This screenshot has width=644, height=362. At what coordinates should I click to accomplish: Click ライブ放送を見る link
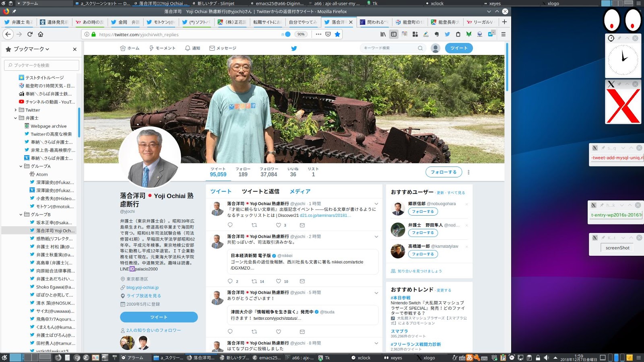[x=144, y=296]
